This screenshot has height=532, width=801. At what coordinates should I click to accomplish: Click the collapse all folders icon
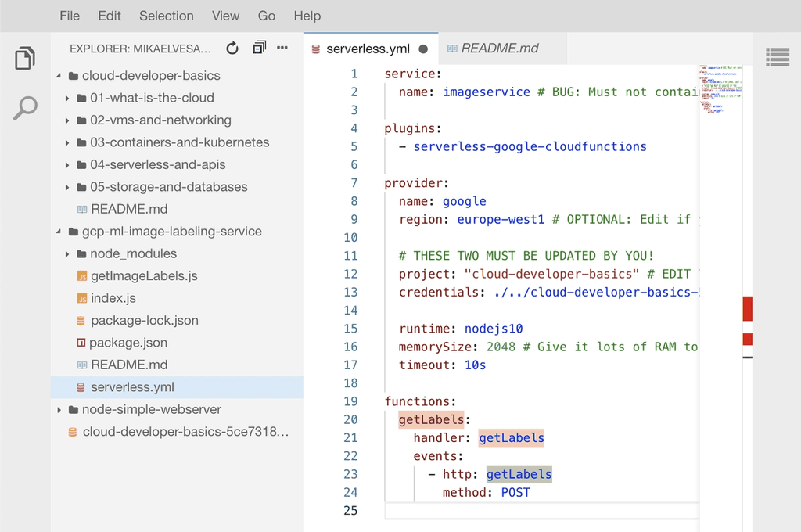click(259, 49)
